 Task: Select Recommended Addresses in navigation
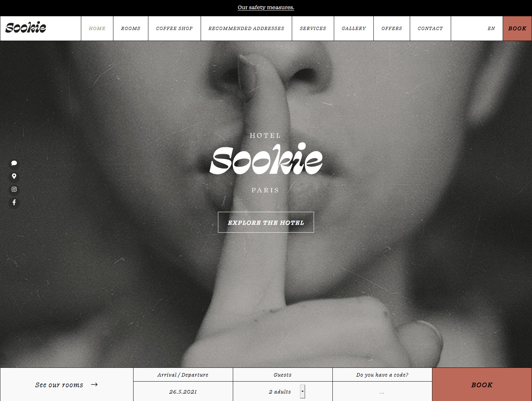[246, 29]
